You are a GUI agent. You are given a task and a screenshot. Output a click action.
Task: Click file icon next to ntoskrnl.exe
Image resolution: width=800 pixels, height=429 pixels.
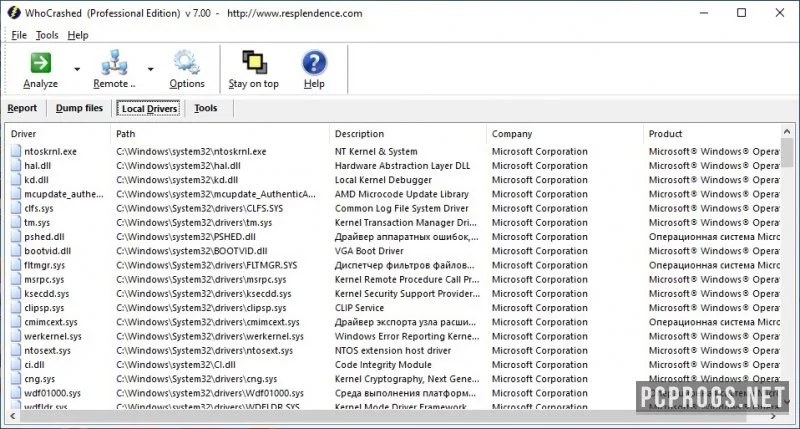pyautogui.click(x=16, y=152)
